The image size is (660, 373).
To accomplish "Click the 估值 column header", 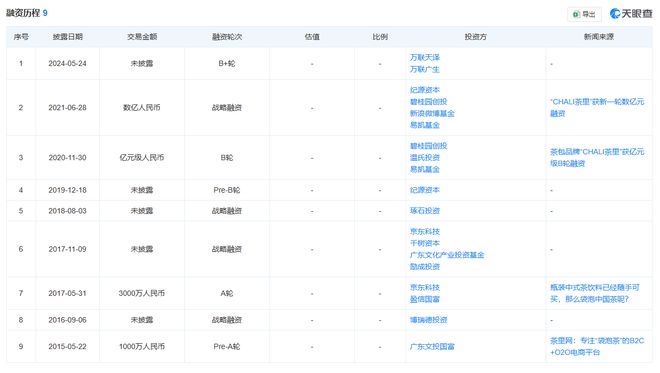I will [x=312, y=37].
